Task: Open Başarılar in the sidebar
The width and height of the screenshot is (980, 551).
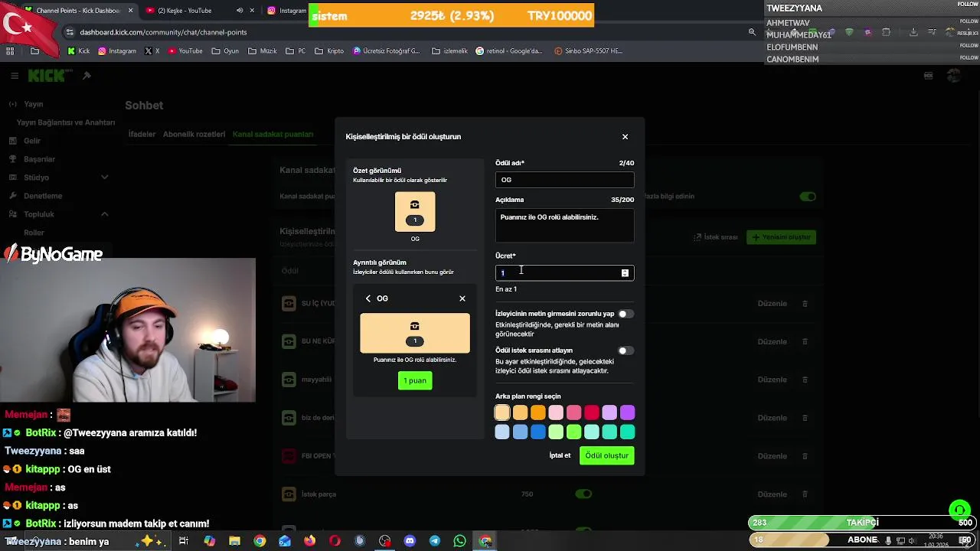Action: tap(39, 159)
